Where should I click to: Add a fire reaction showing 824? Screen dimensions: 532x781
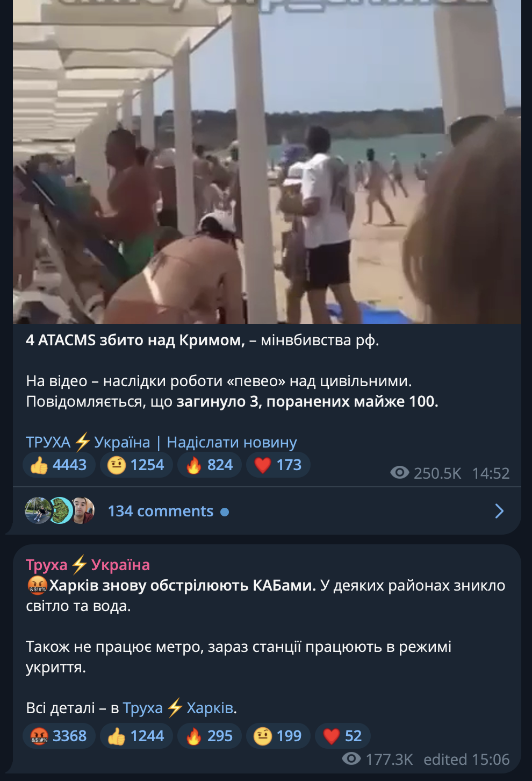(210, 465)
